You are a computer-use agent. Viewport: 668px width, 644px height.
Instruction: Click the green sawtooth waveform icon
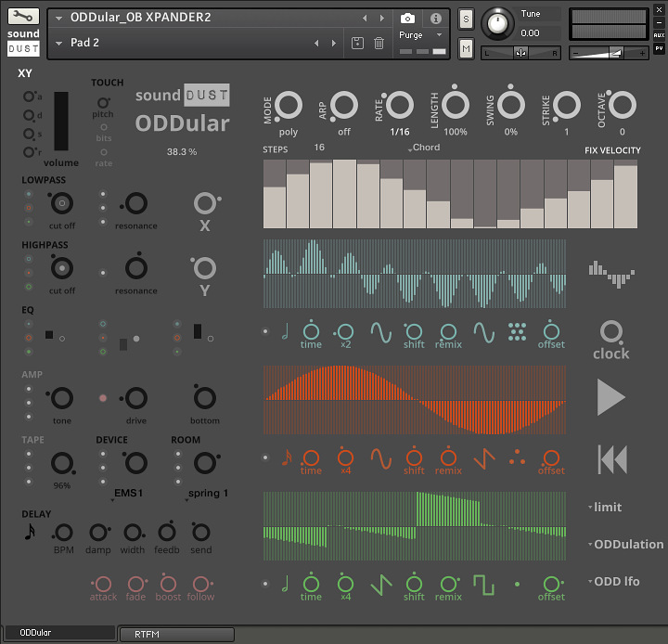tap(381, 585)
